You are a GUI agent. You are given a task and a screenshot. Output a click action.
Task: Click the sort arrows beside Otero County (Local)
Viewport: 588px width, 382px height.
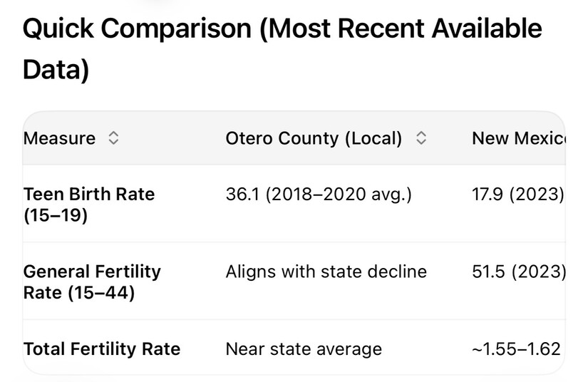(x=421, y=138)
